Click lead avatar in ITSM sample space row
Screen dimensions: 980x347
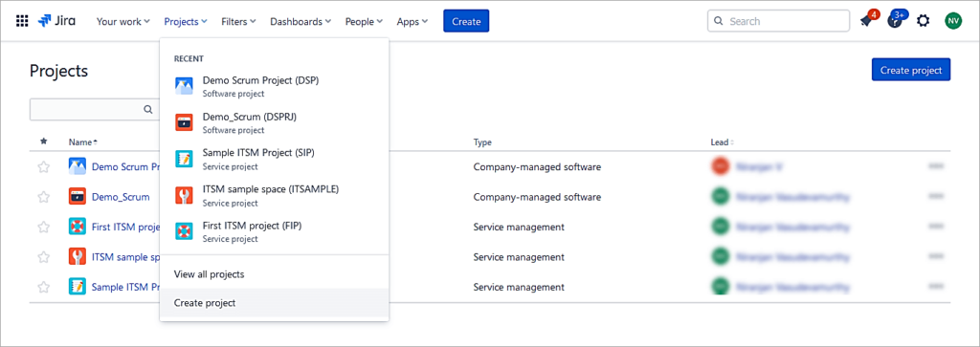[721, 256]
